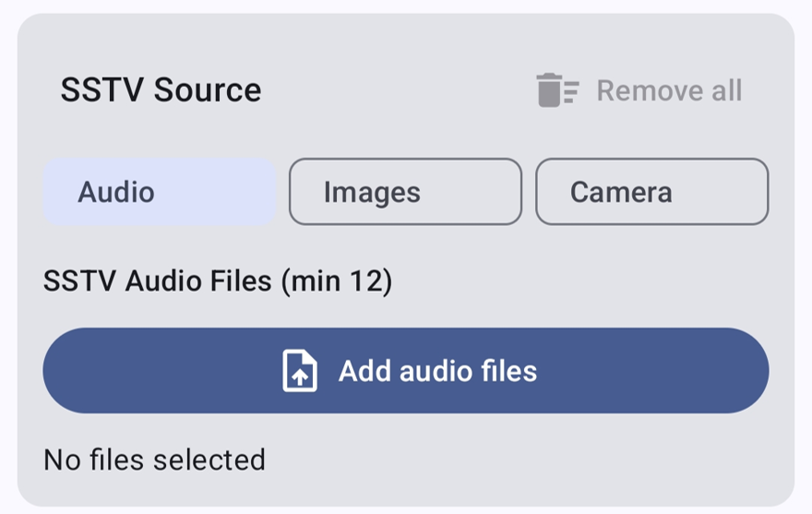Clear all files using the trash list icon
Image resolution: width=812 pixels, height=514 pixels.
pos(557,90)
